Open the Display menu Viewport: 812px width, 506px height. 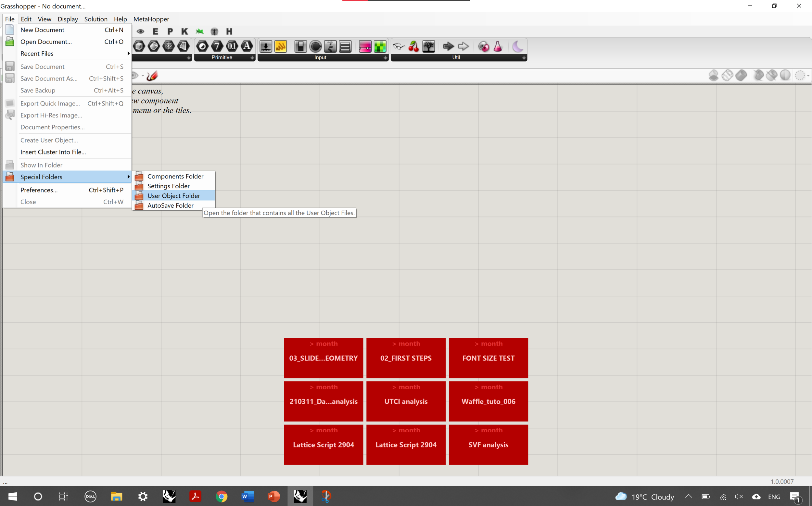(x=68, y=19)
